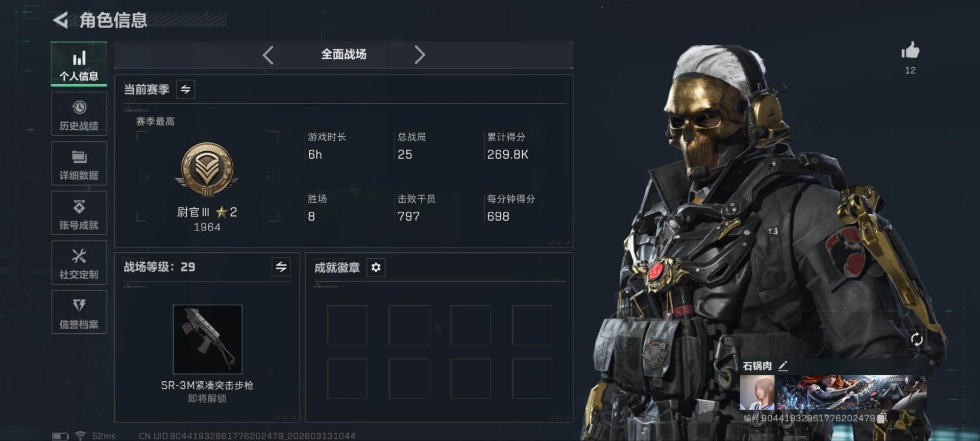The height and width of the screenshot is (441, 980).
Task: Switch to previous game mode with left chevron
Action: 268,55
